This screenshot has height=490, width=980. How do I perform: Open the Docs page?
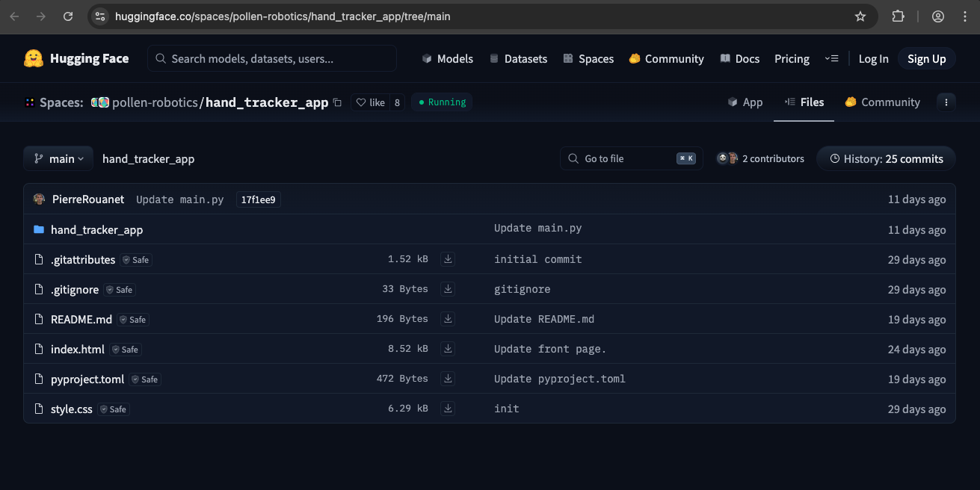pos(739,59)
